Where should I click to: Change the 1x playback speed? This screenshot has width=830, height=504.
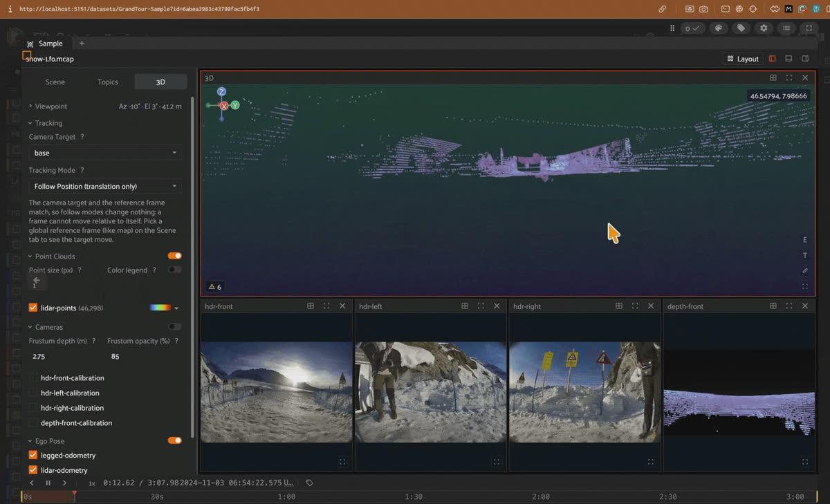pyautogui.click(x=91, y=483)
